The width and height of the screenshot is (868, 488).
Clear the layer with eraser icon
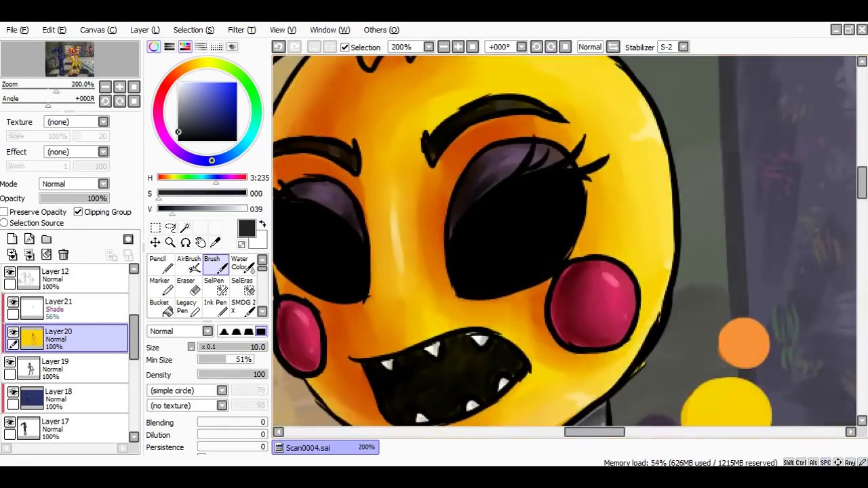[46, 254]
